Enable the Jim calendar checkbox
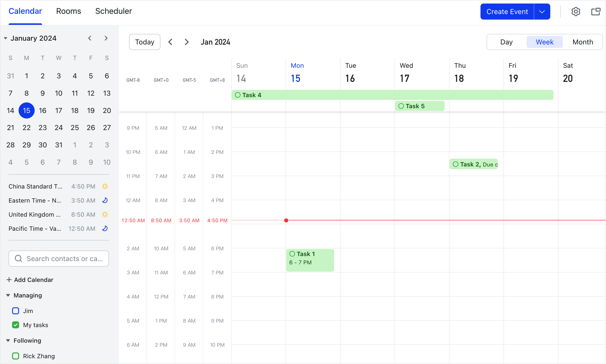The height and width of the screenshot is (364, 606). point(16,311)
